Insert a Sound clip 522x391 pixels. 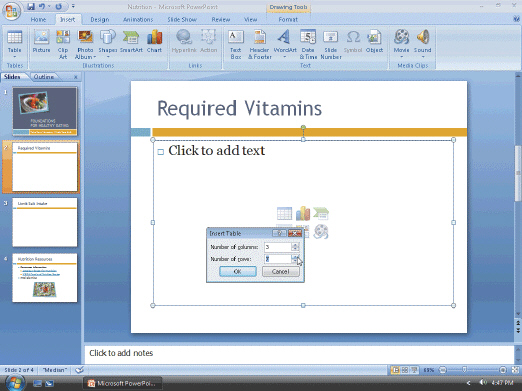tap(423, 43)
